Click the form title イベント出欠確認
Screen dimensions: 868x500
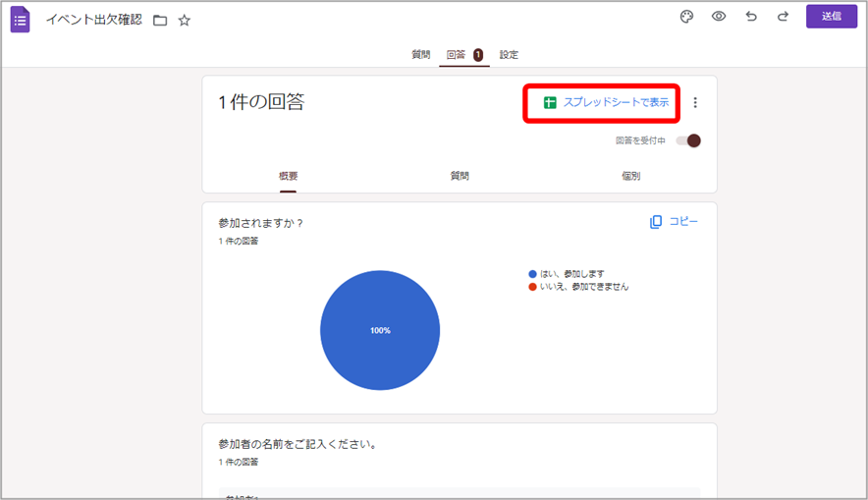(94, 20)
